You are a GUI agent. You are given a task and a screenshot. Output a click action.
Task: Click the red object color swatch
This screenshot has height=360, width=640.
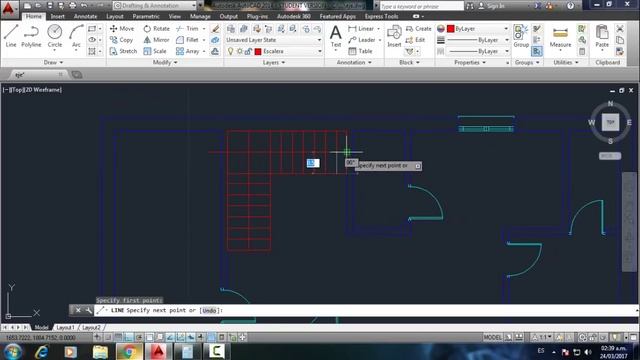click(x=451, y=29)
